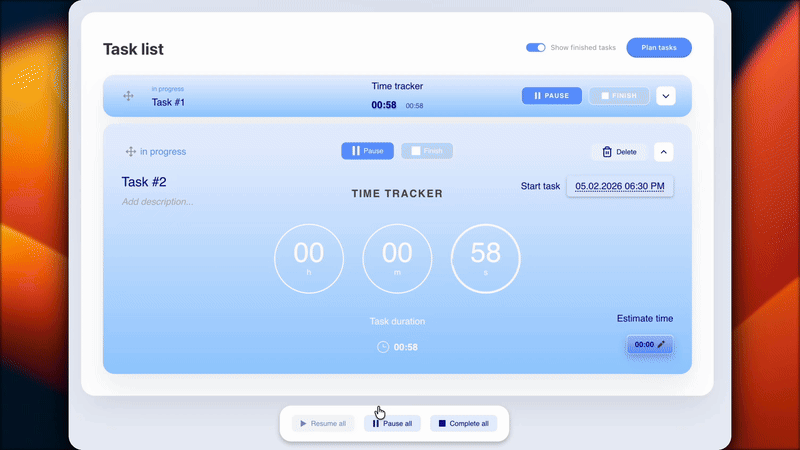Click the seconds circle in time tracker
Screen dimensions: 800x450
(x=486, y=259)
